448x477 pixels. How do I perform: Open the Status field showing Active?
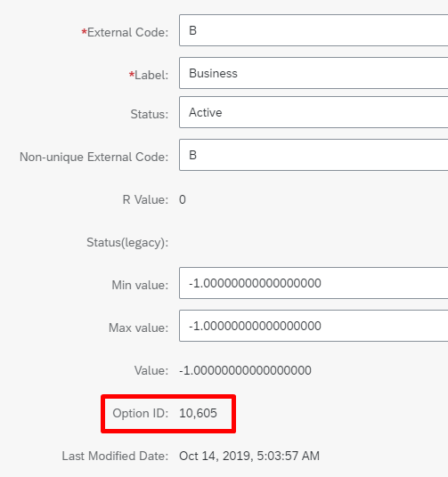point(314,112)
